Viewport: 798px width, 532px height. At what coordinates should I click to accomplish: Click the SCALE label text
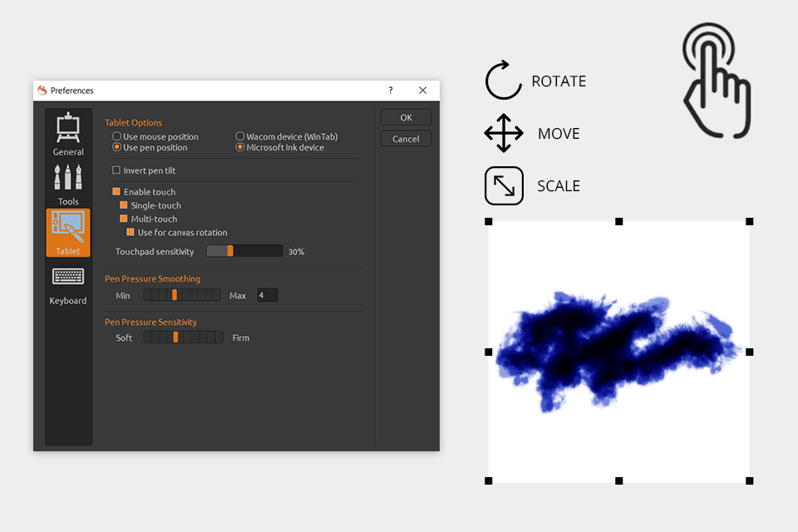click(x=559, y=186)
